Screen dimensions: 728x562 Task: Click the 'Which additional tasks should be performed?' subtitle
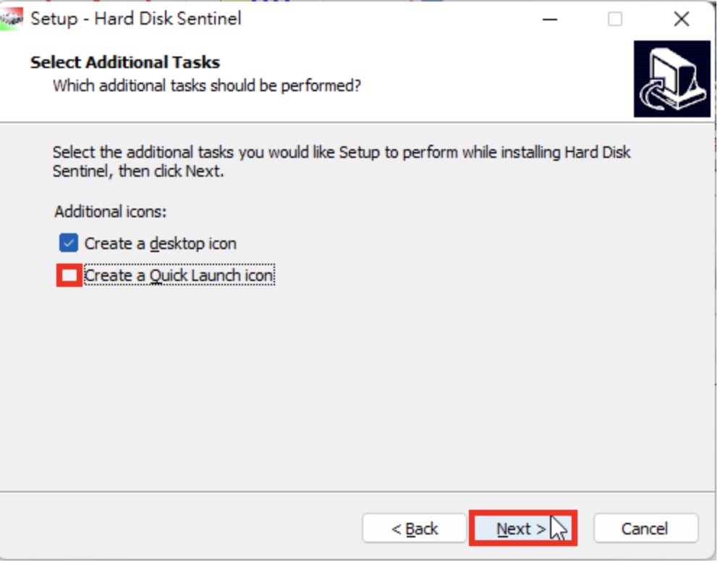[207, 86]
